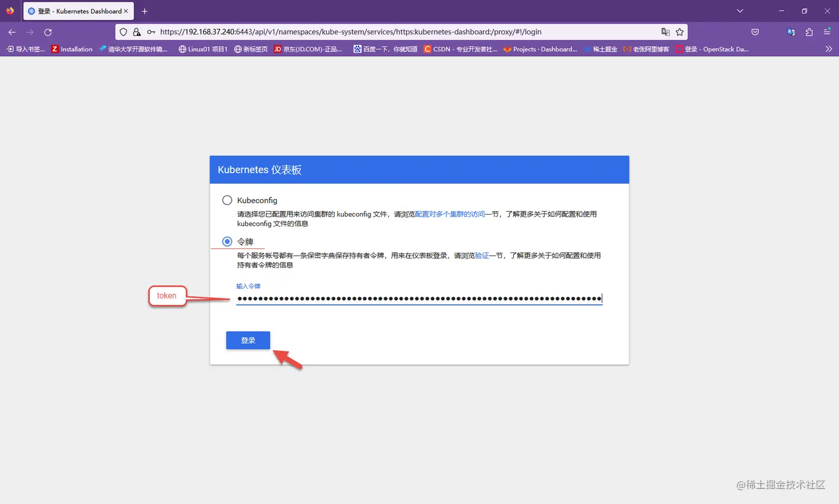Select the 令牌 radio button
Viewport: 839px width, 504px height.
coord(227,241)
